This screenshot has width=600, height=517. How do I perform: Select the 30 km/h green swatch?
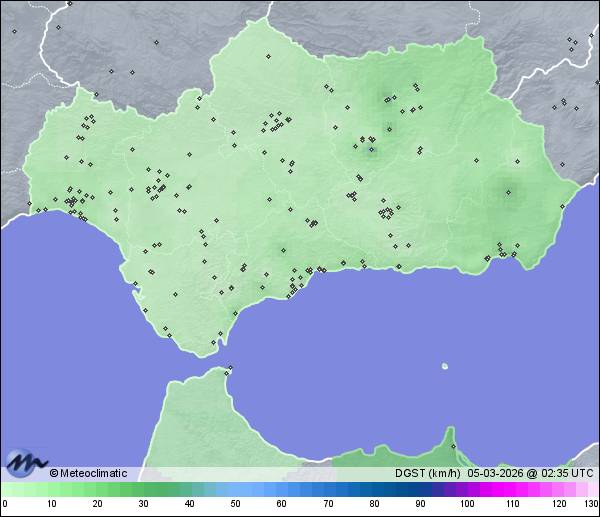144,489
